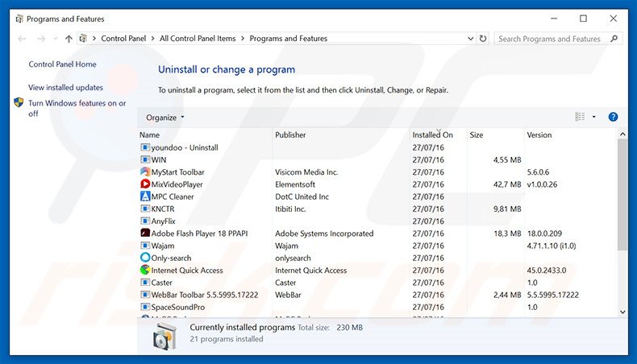Click the Programs and Features title bar icon
637x364 pixels.
click(19, 19)
